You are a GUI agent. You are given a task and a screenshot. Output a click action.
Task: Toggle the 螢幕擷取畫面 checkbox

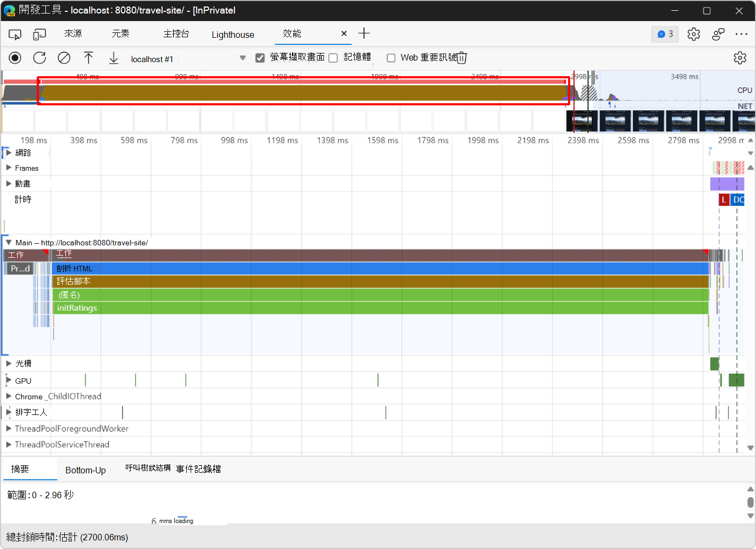260,58
